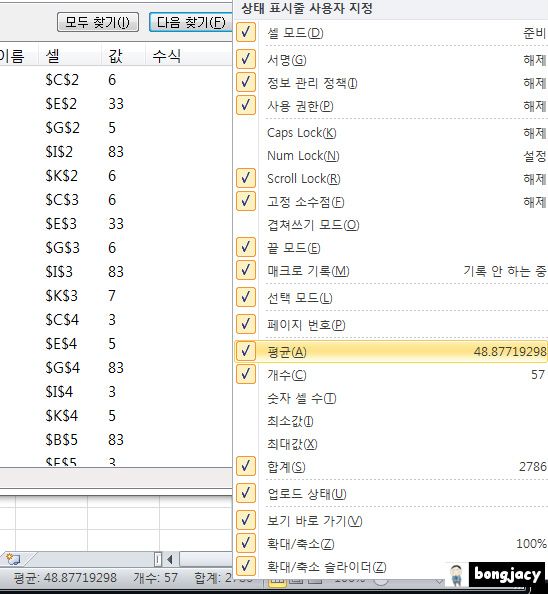Toggle the 서명(G) status bar option

click(391, 59)
